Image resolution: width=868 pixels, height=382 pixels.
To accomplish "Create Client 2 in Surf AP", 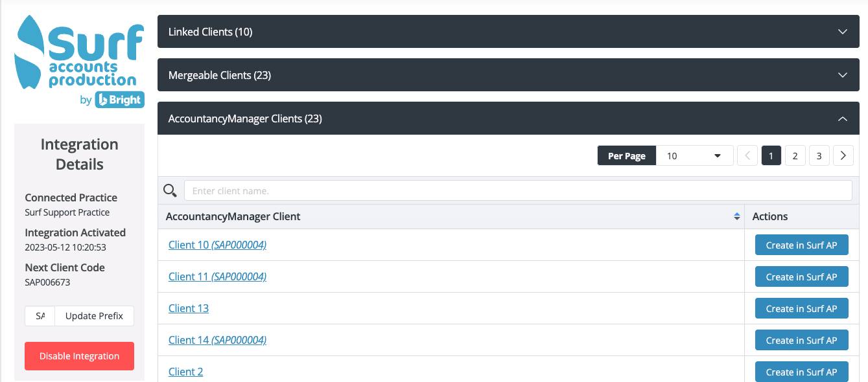I will 801,372.
